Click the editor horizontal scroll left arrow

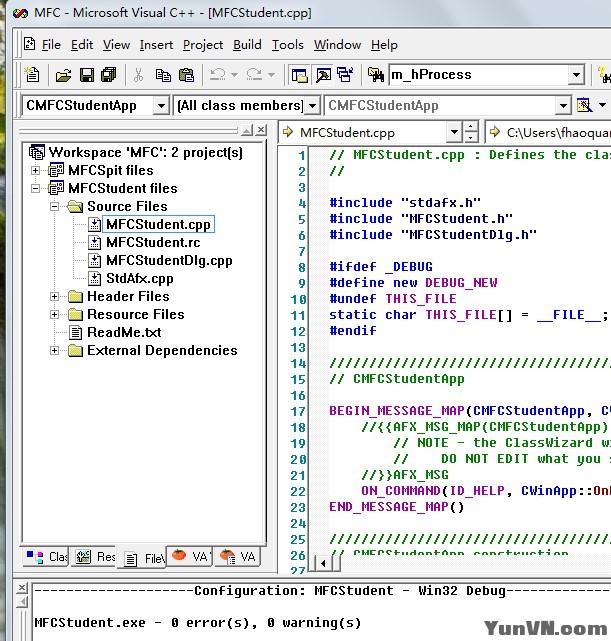coord(323,564)
